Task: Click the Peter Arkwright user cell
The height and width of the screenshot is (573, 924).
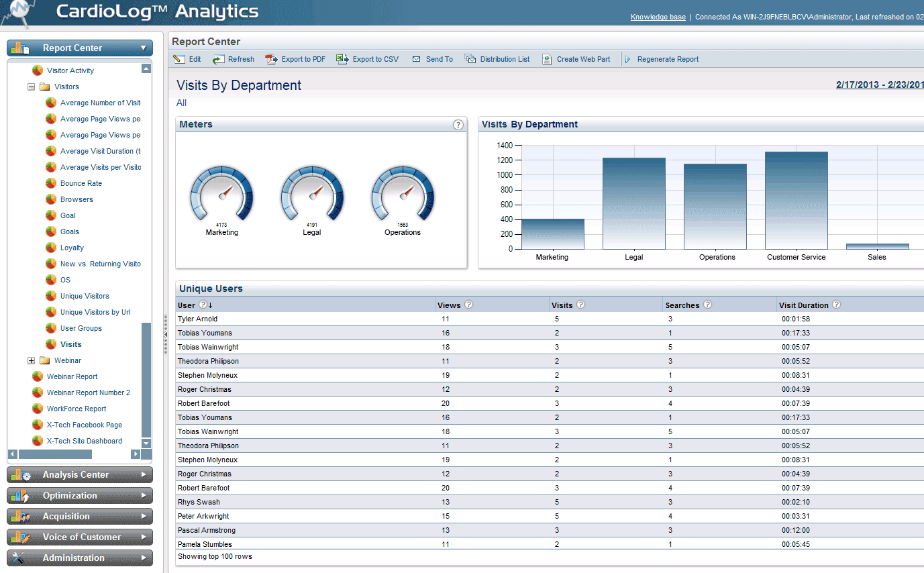Action: (x=203, y=516)
